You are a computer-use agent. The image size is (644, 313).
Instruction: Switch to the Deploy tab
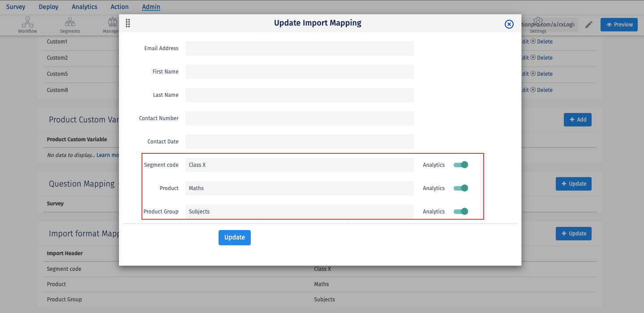click(x=48, y=7)
